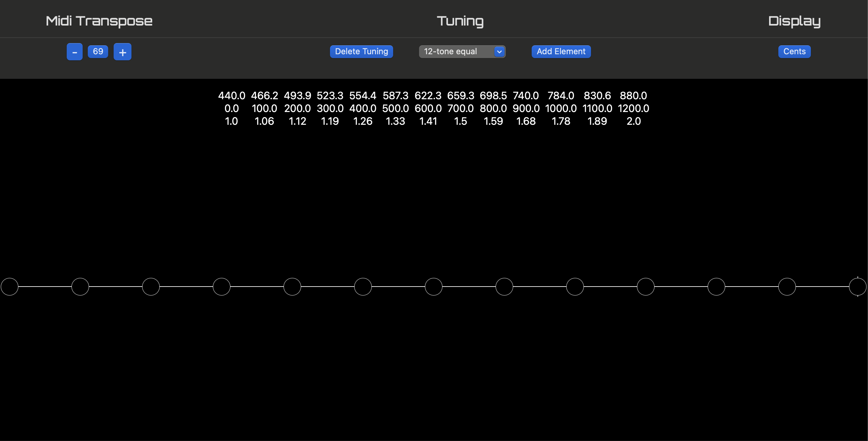Click the 1.59 ratio value
This screenshot has width=868, height=441.
click(493, 121)
